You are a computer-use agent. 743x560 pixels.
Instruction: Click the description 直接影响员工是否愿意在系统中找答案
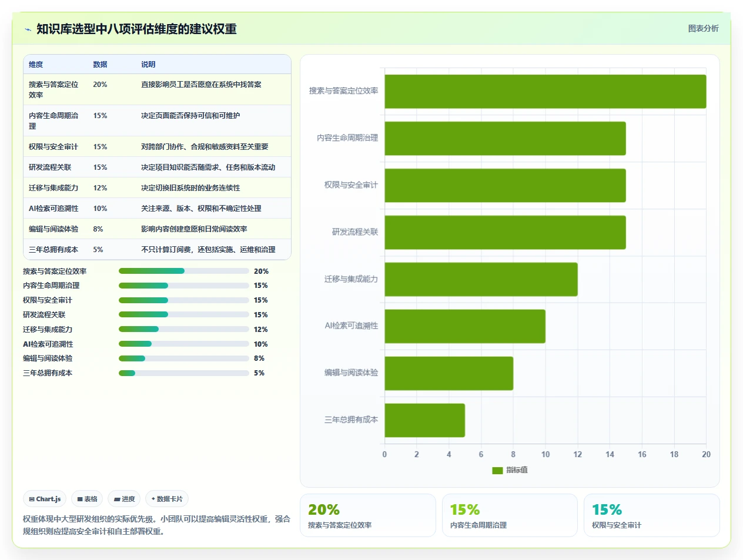tap(201, 85)
